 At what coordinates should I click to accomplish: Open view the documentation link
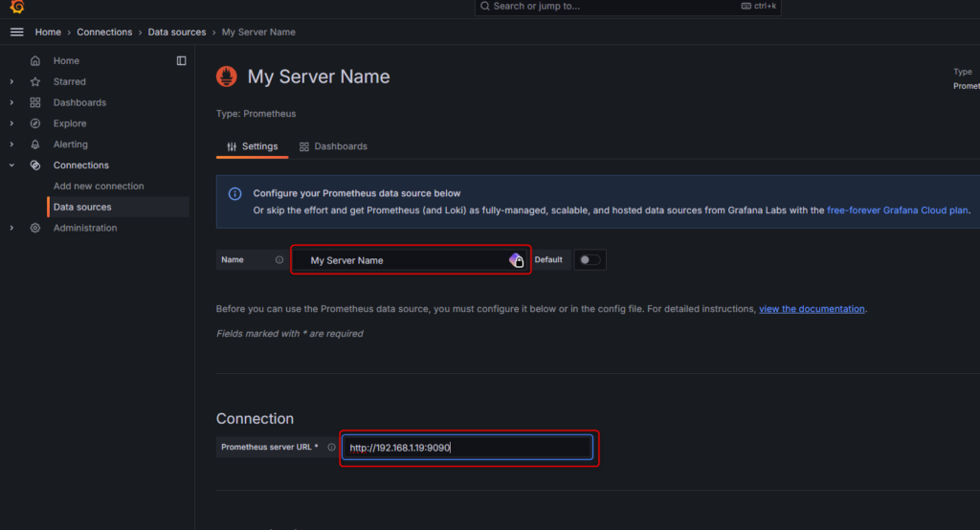click(x=812, y=309)
